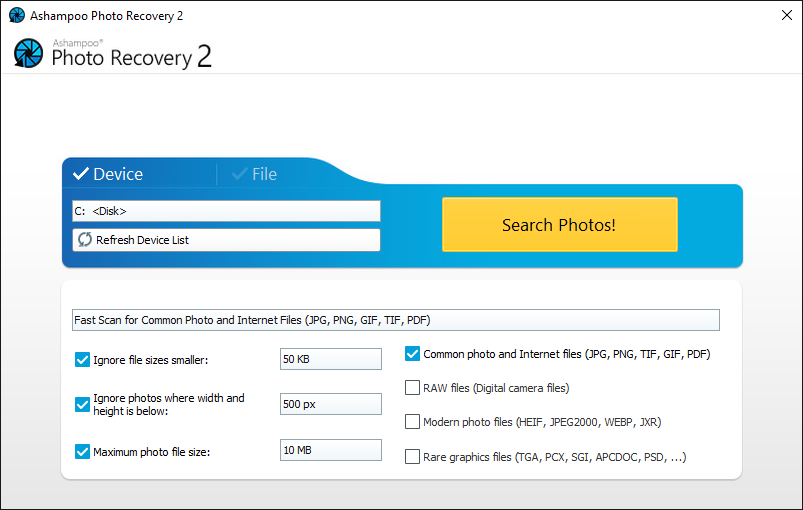Image resolution: width=803 pixels, height=510 pixels.
Task: Toggle Ignore file sizes smaller checkbox
Action: pos(82,359)
